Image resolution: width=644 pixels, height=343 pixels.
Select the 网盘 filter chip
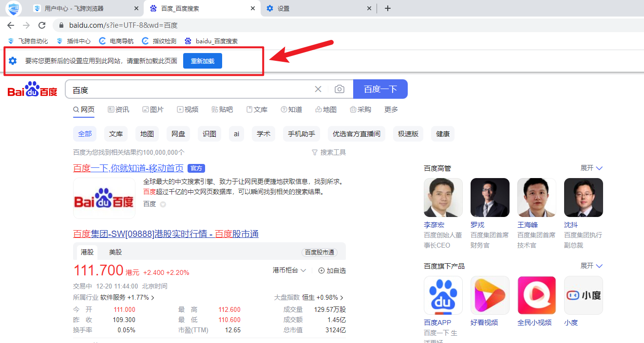178,134
